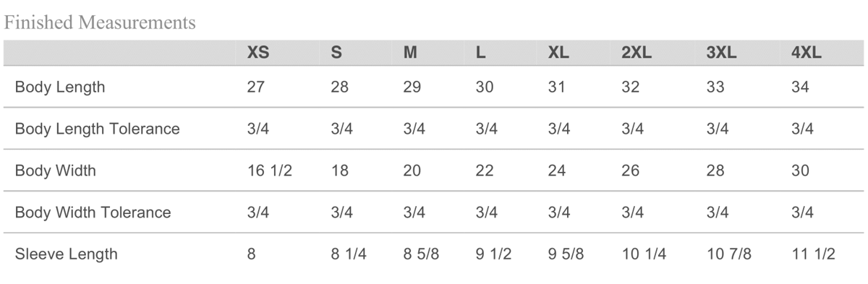The height and width of the screenshot is (284, 868).
Task: Click the 3XL column header
Action: [x=721, y=53]
